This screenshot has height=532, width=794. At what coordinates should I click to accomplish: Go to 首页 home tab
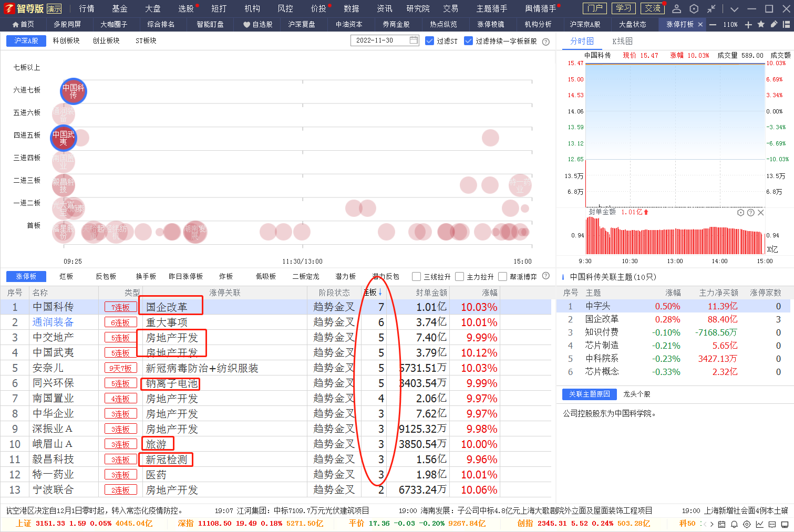click(23, 25)
